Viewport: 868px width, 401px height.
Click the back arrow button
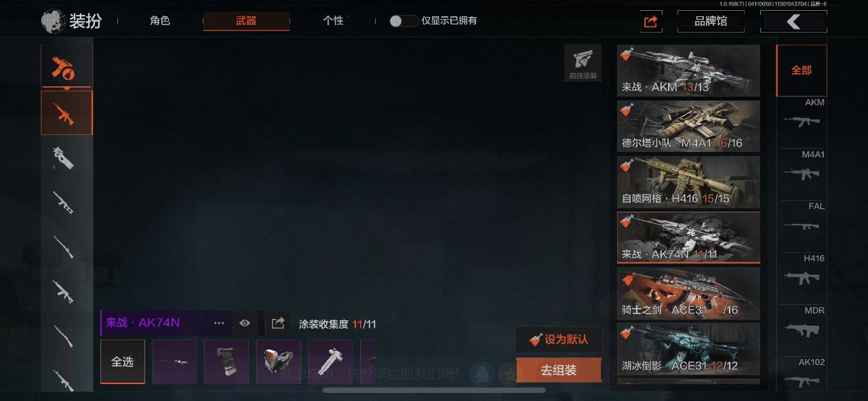(794, 22)
